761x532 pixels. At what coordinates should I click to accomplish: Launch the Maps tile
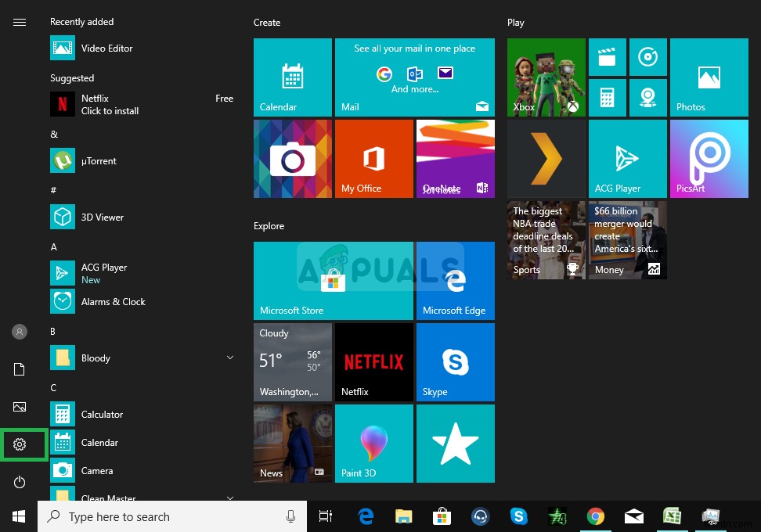pos(648,97)
